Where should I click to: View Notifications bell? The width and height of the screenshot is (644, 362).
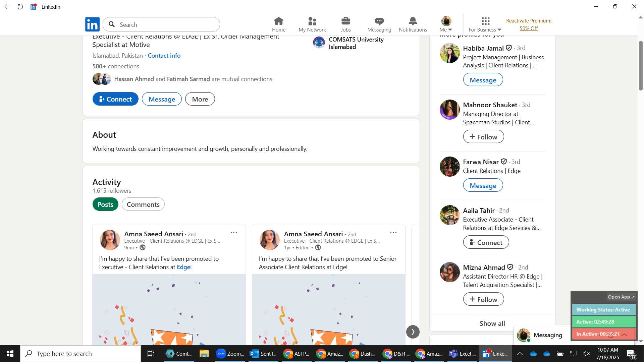[413, 24]
